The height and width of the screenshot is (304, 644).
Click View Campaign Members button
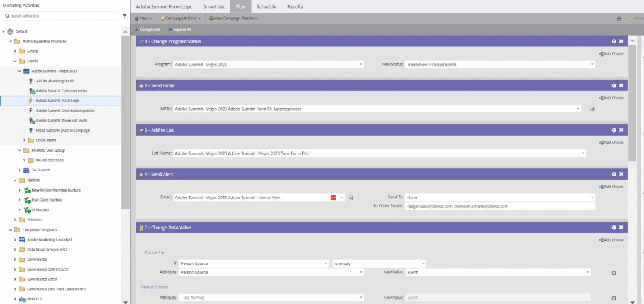(x=234, y=18)
